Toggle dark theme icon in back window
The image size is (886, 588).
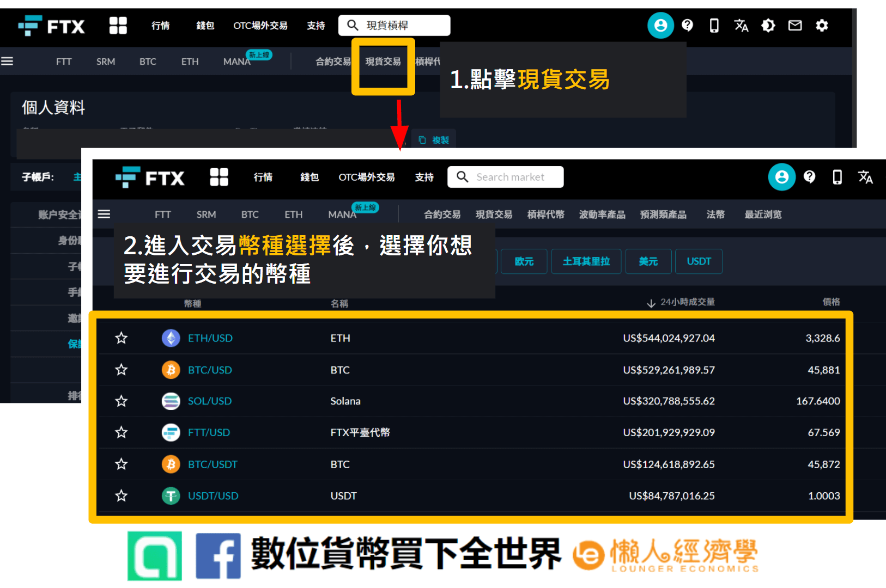[768, 25]
